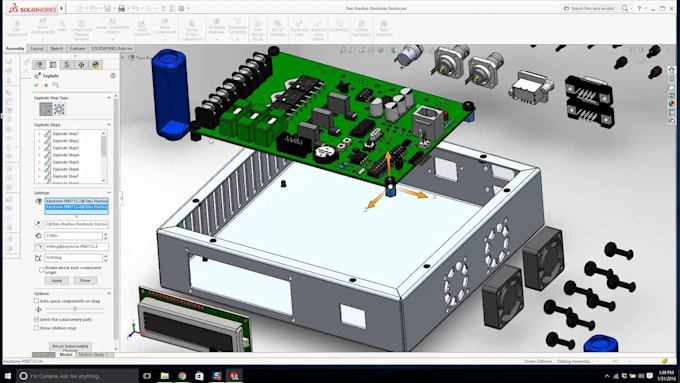The image size is (680, 383).
Task: Click the spacing slider under Auto-space components
Action: [75, 309]
